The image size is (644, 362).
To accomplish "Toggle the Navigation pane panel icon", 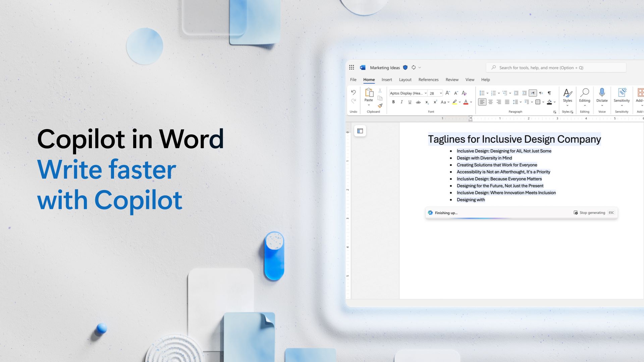I will [360, 131].
